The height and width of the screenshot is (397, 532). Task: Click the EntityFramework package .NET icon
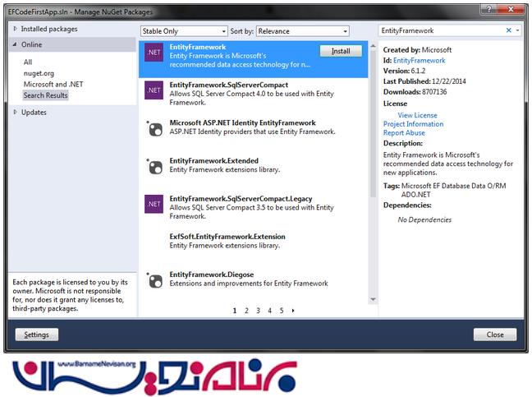(x=154, y=53)
